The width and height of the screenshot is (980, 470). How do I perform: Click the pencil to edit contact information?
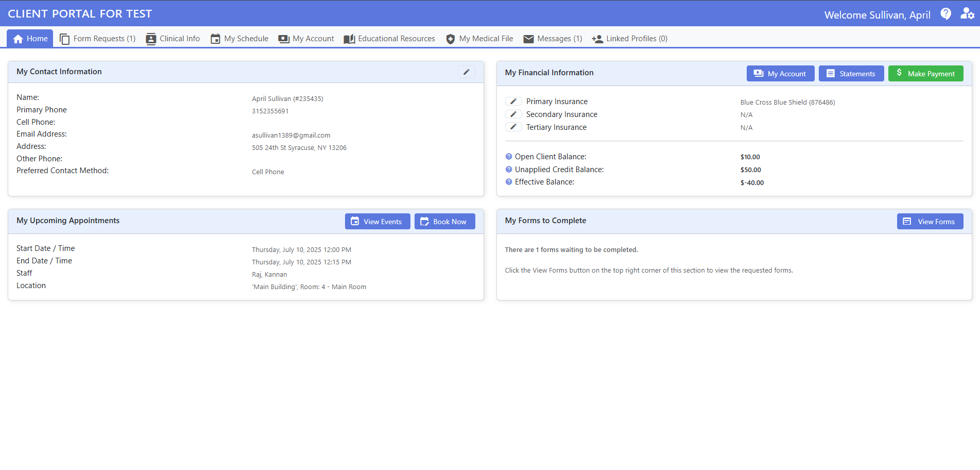466,72
